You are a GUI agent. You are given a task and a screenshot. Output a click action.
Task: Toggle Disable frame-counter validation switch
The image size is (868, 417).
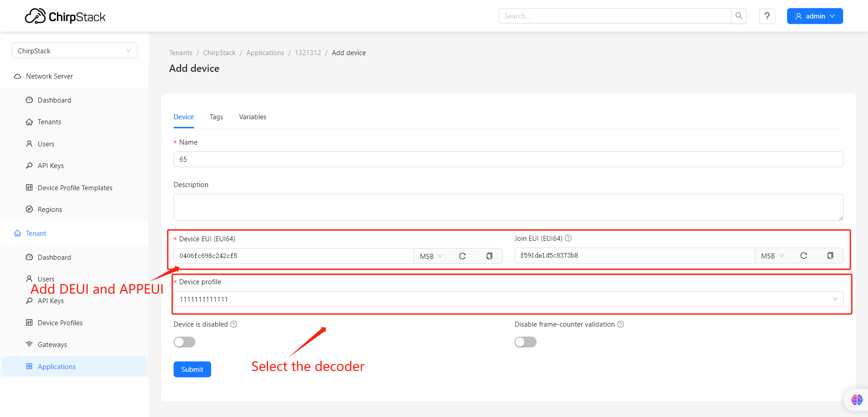[525, 342]
